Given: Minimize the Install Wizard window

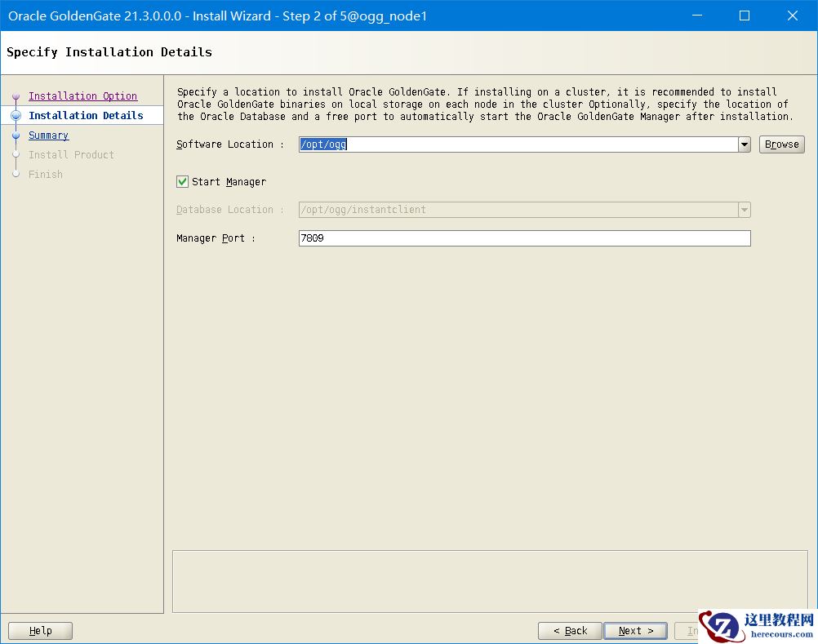Looking at the screenshot, I should (696, 16).
